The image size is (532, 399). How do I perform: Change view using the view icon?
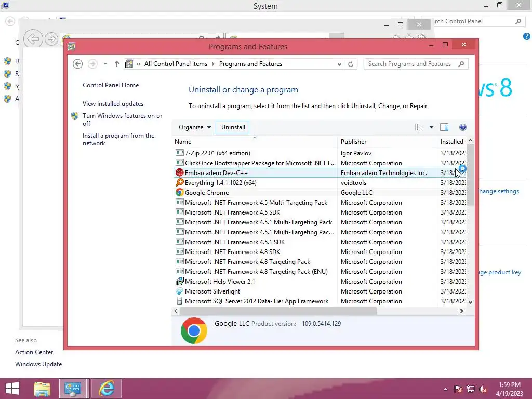419,127
